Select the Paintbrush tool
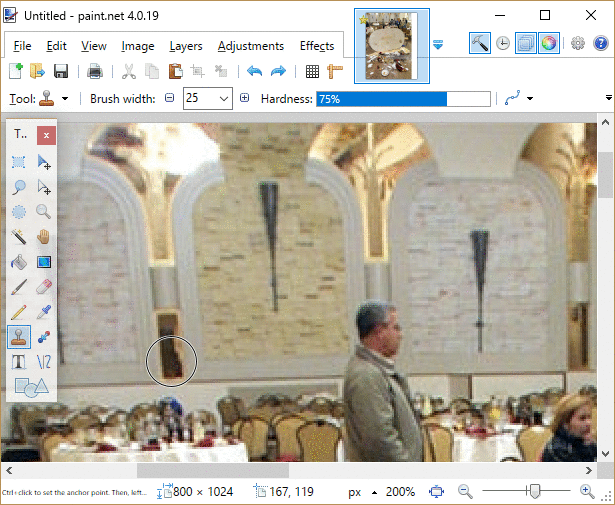This screenshot has width=615, height=505. point(19,287)
